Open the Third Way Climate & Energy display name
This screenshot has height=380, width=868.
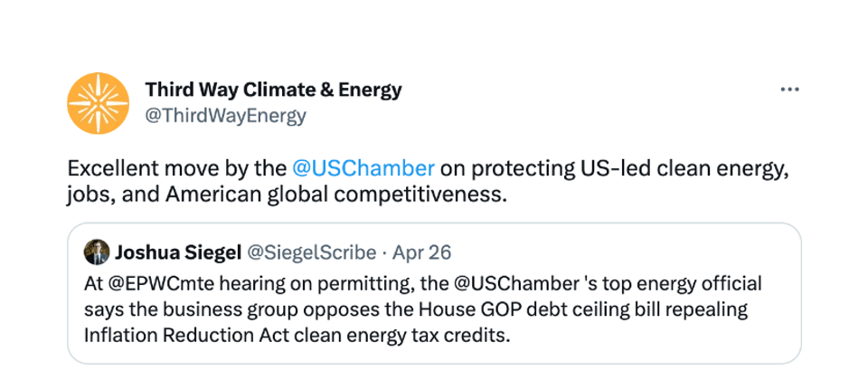click(273, 90)
